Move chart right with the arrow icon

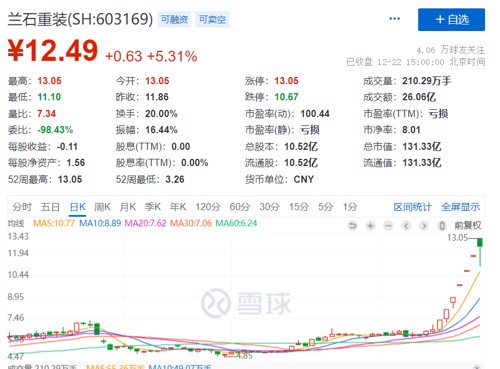pos(424,226)
